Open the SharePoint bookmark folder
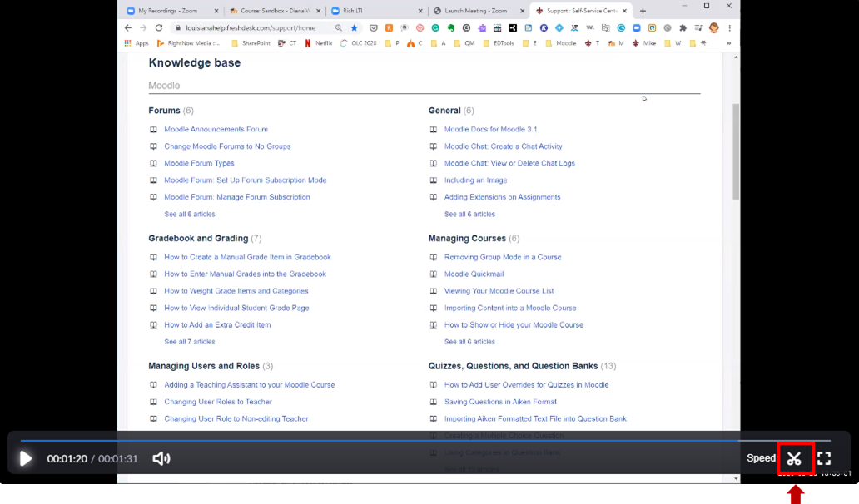The height and width of the screenshot is (504, 859). click(251, 43)
